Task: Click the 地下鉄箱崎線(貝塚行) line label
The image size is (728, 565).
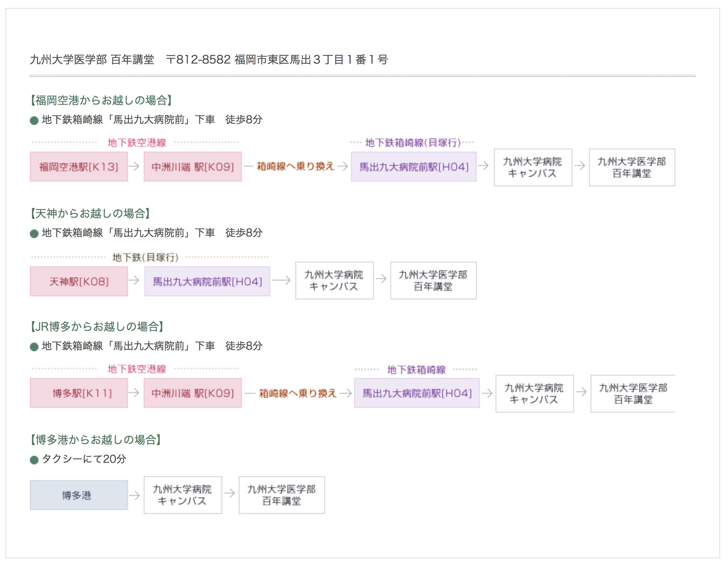Action: pos(413,143)
